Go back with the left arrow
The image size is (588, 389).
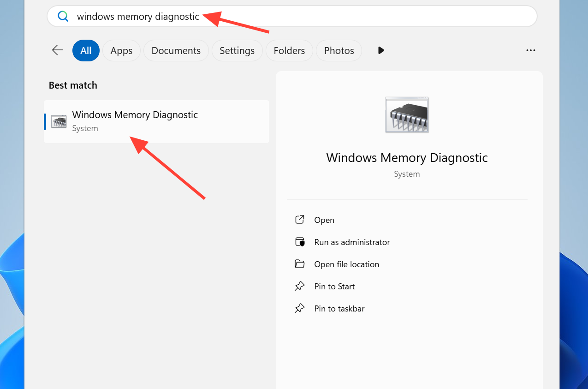(58, 50)
